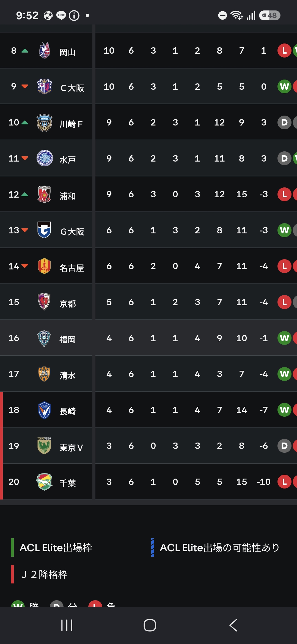Tap the ACL Elite出場枠 legend entry
This screenshot has width=297, height=644.
pos(52,548)
